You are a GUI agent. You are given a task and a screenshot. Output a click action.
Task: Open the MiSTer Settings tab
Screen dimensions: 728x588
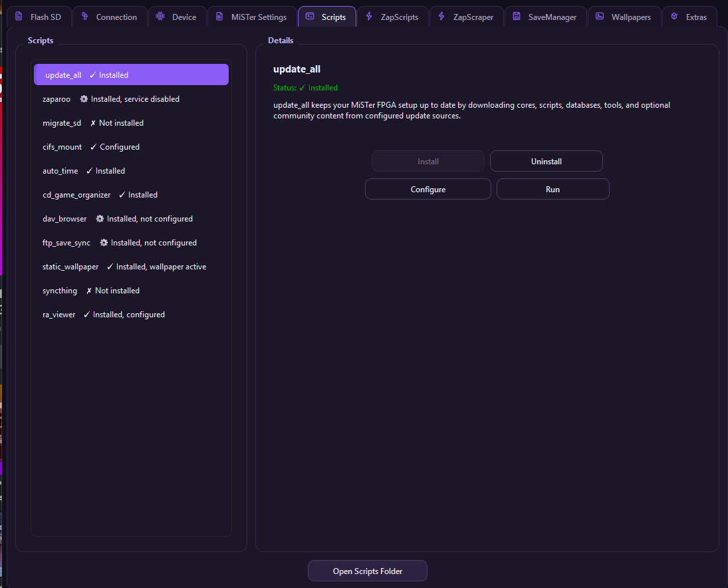pos(252,17)
